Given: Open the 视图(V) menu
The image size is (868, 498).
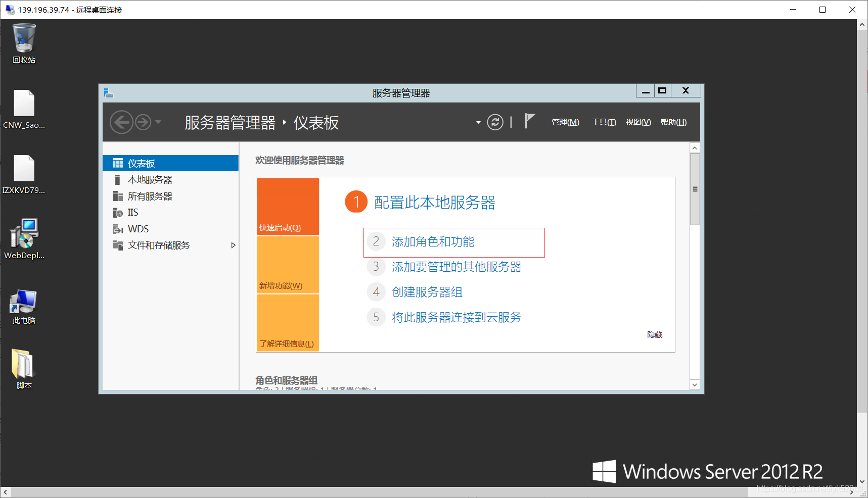Looking at the screenshot, I should pyautogui.click(x=638, y=122).
